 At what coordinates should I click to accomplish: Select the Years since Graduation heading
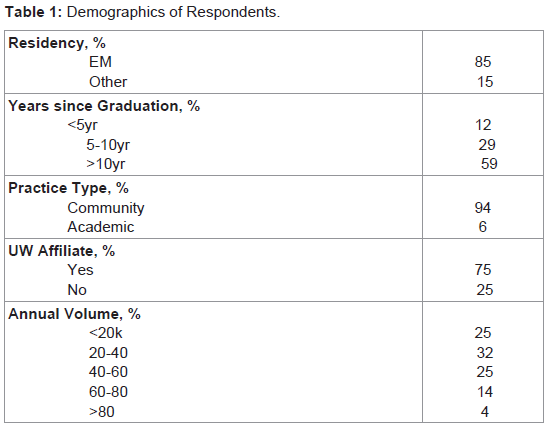pos(104,106)
